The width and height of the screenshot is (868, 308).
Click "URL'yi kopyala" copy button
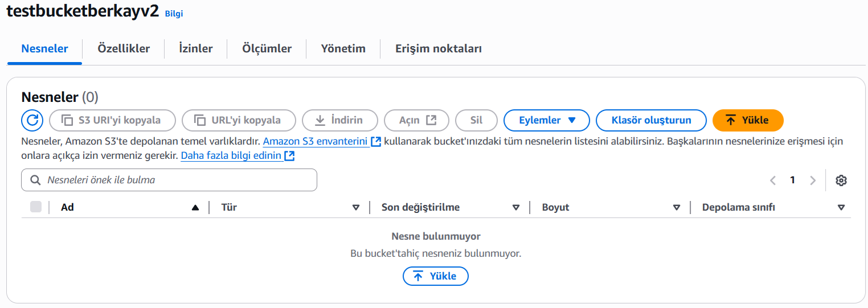(x=239, y=120)
